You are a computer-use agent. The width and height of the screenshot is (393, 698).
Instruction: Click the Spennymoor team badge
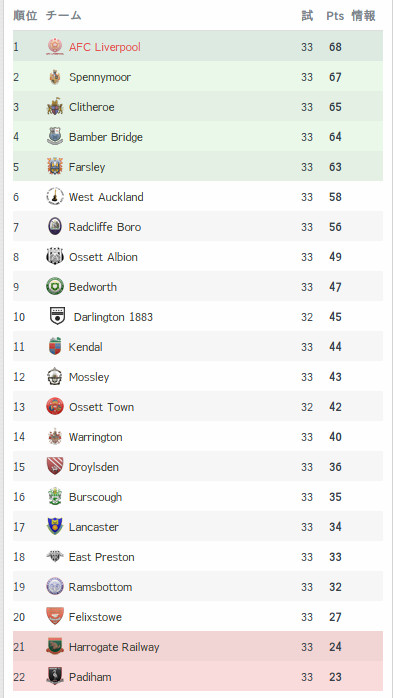pyautogui.click(x=55, y=77)
